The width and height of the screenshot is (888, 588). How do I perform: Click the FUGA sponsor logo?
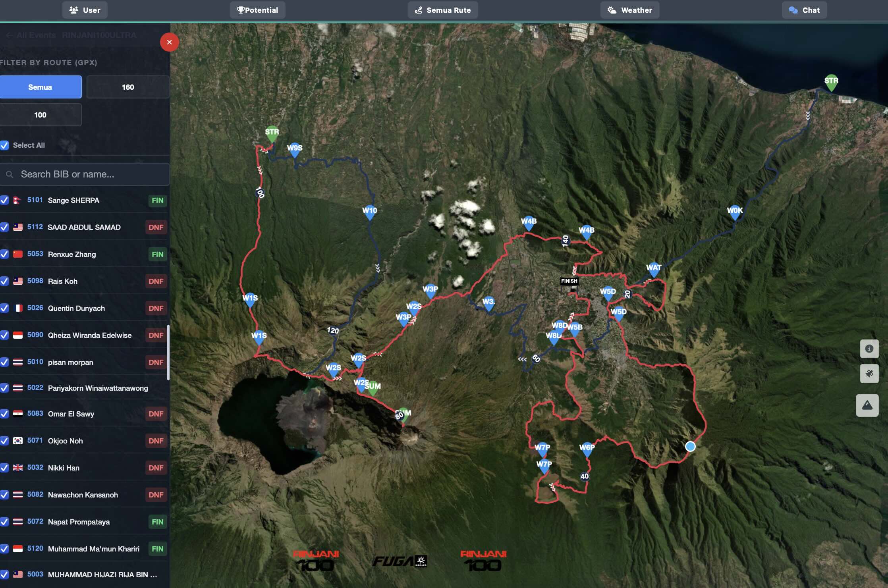pos(400,561)
